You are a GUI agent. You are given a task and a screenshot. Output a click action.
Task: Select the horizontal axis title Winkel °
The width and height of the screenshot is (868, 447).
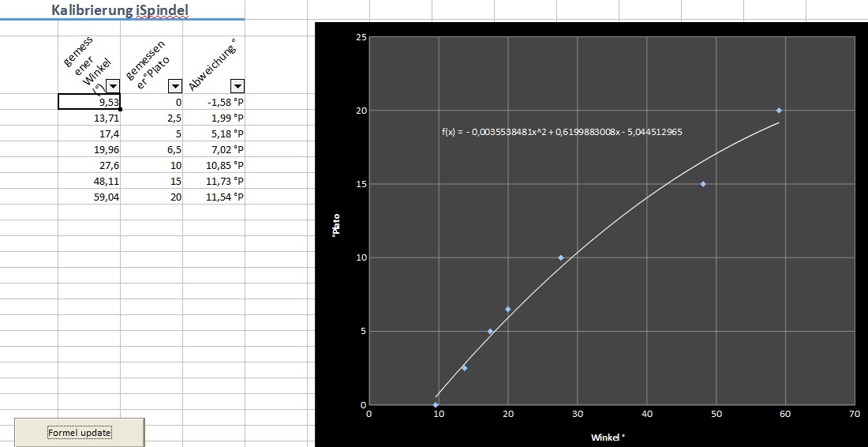[608, 437]
